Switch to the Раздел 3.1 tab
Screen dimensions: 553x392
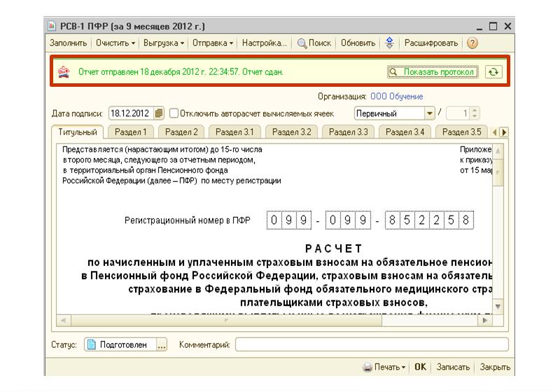click(234, 132)
